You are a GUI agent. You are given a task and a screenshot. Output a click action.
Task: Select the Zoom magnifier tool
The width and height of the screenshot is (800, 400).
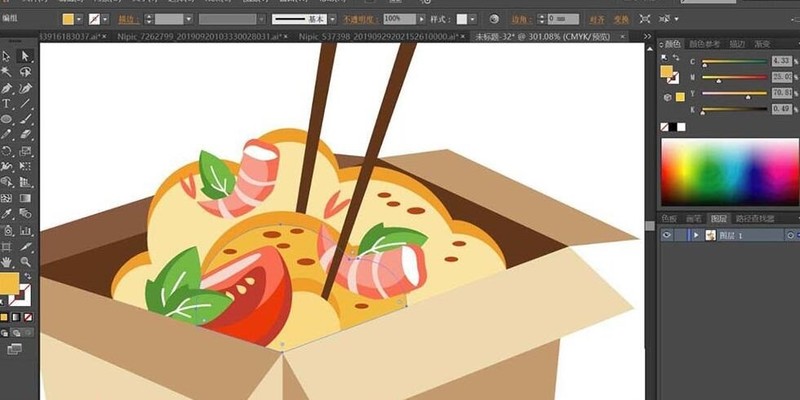[x=25, y=262]
